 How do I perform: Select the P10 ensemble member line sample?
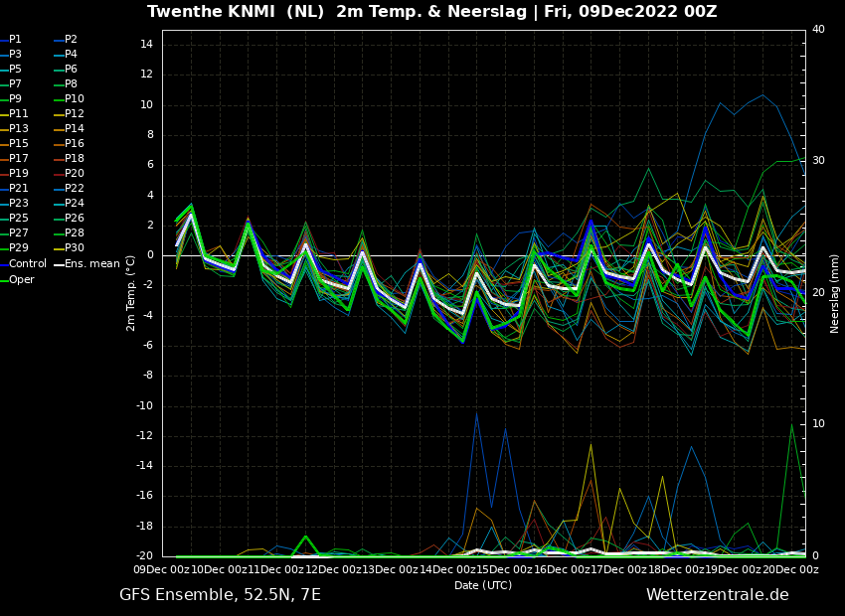tap(60, 98)
